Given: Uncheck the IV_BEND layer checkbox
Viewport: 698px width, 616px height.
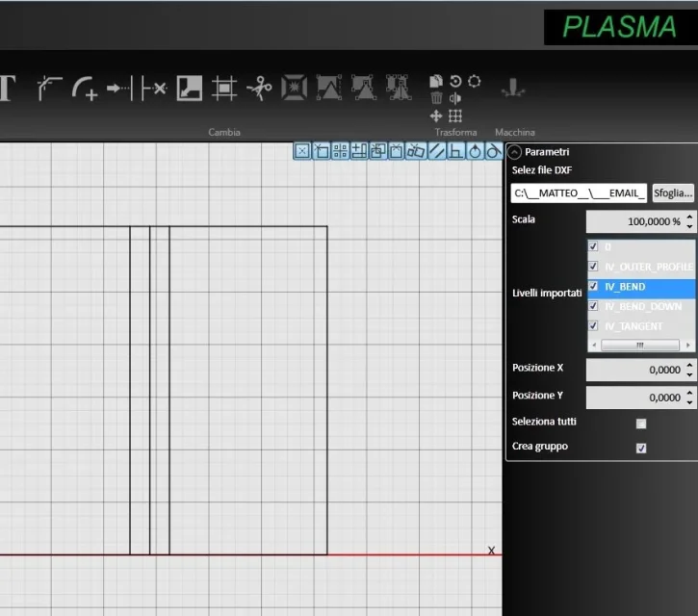Looking at the screenshot, I should (593, 286).
